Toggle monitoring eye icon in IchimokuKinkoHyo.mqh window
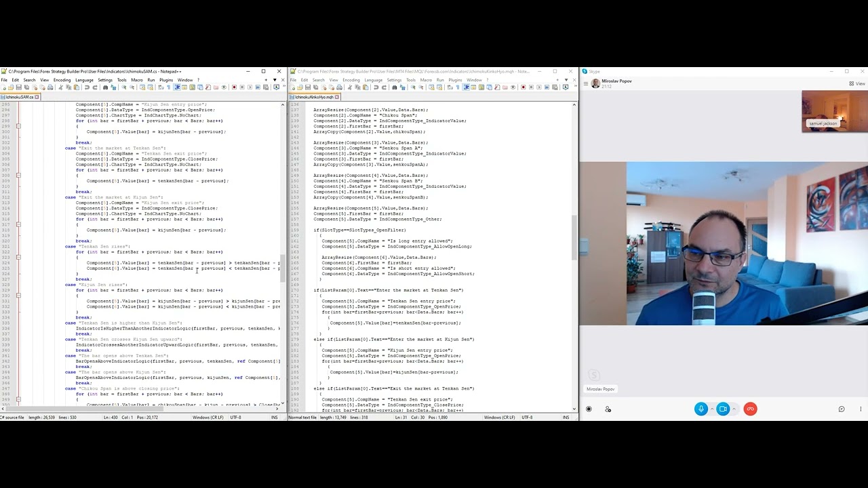This screenshot has width=868, height=488. click(513, 87)
